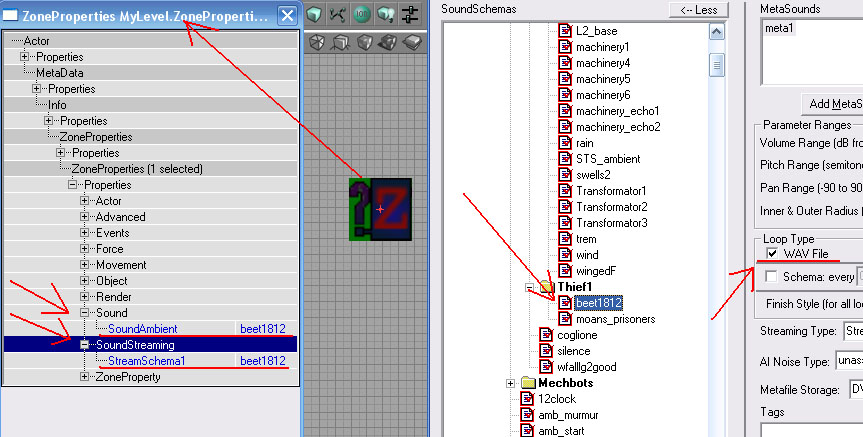Expand the ZoneProperty group

coord(85,377)
